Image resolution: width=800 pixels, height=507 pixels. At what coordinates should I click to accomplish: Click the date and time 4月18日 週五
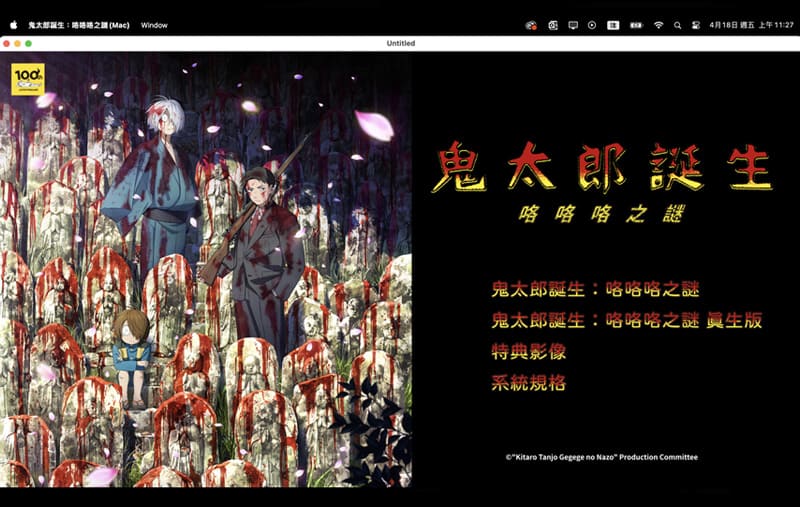click(751, 25)
